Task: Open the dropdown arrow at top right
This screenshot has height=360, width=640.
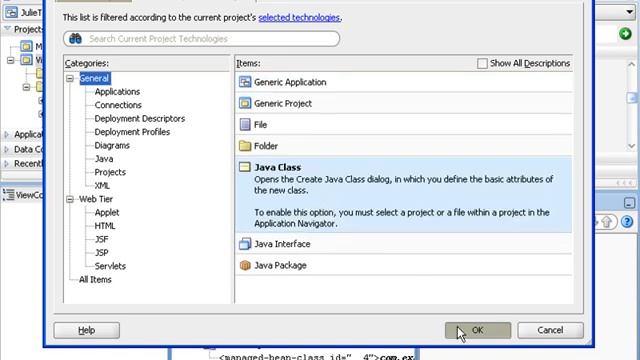Action: 630,12
